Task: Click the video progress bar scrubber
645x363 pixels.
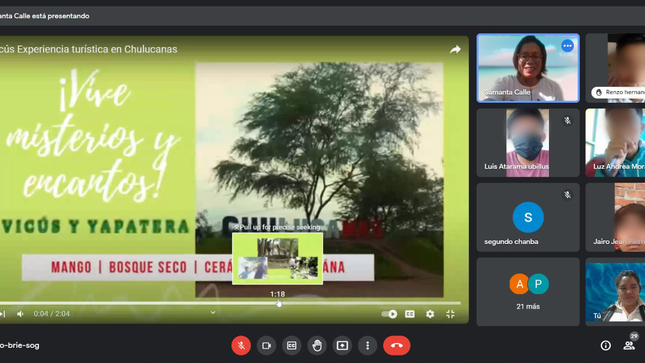Action: 279,304
